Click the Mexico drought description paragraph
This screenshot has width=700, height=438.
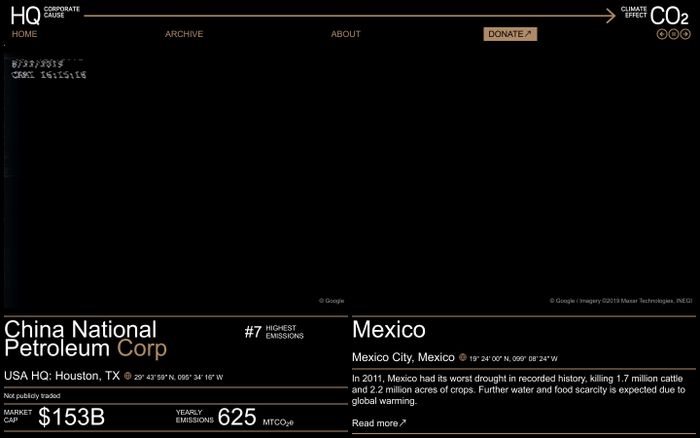518,390
